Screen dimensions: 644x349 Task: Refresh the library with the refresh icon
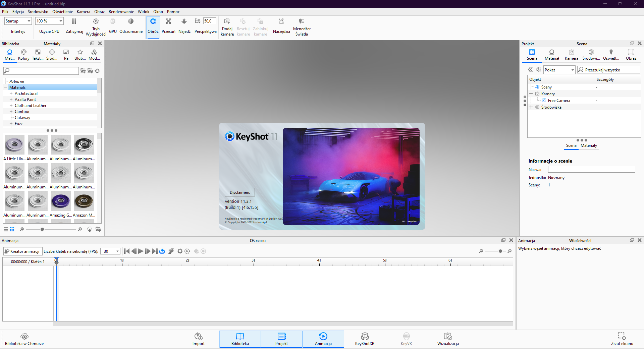[x=97, y=71]
